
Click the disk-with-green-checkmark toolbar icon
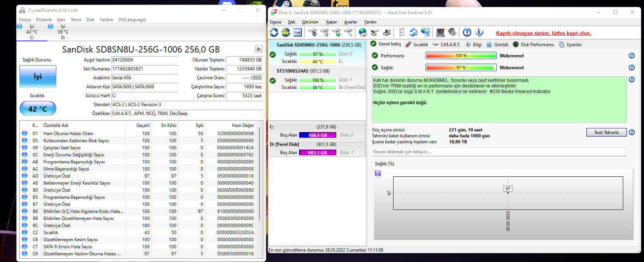point(336,32)
